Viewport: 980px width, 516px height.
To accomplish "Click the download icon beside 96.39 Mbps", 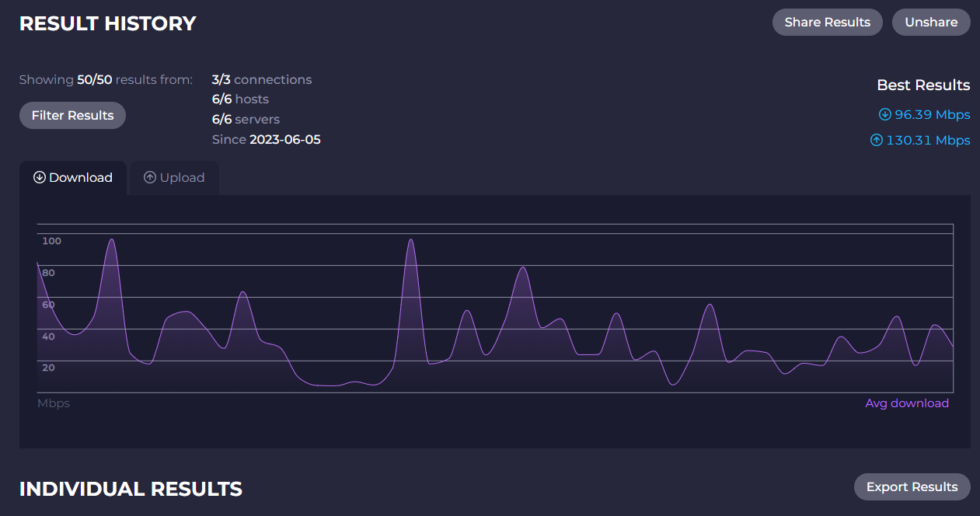I will tap(884, 115).
